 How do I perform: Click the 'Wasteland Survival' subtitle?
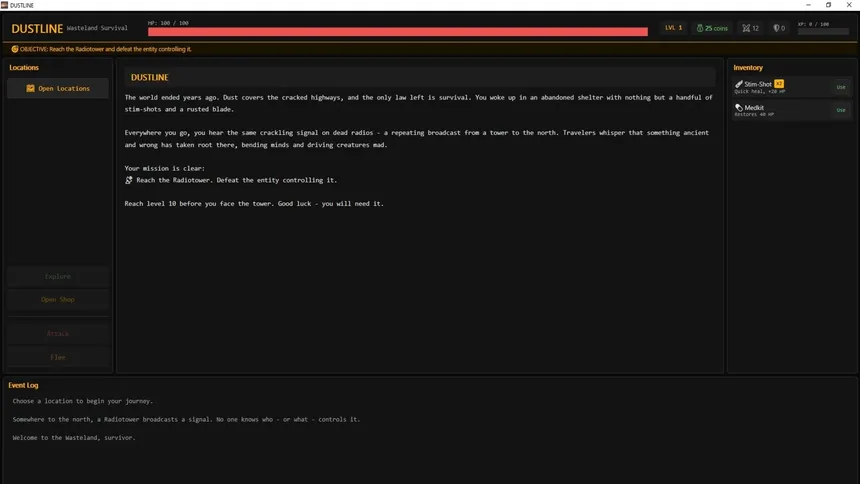[97, 28]
